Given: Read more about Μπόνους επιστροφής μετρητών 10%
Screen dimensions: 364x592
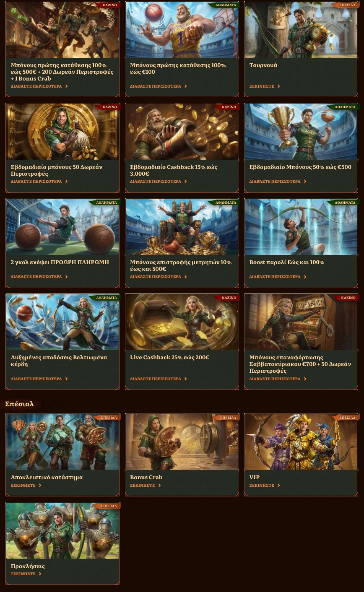Looking at the screenshot, I should [156, 277].
